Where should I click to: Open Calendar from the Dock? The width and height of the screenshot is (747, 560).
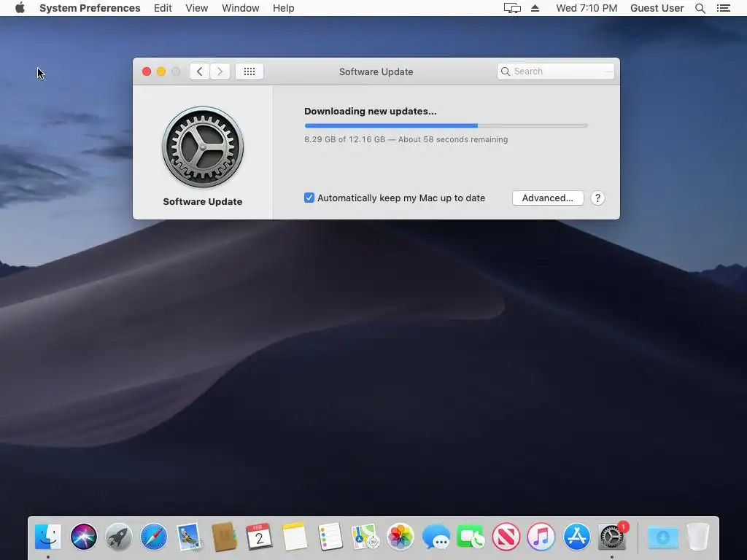pos(259,537)
